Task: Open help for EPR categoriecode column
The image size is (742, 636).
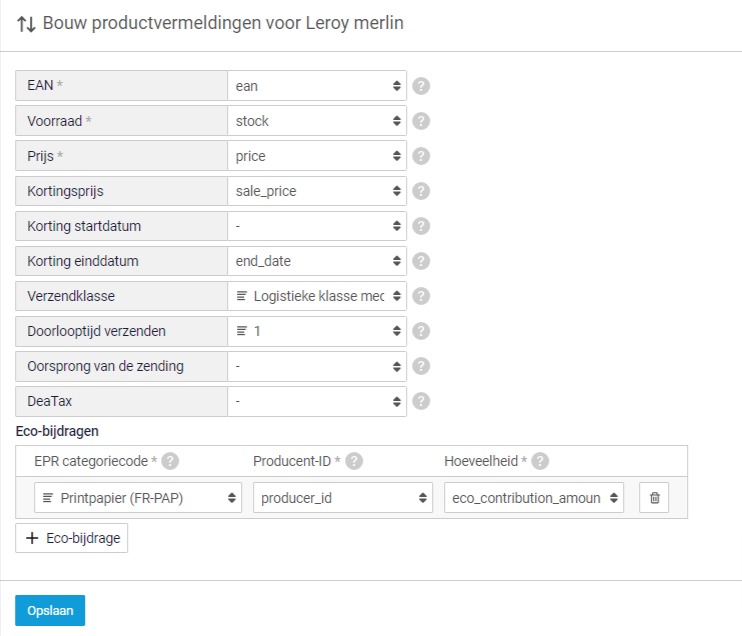Action: tap(170, 461)
